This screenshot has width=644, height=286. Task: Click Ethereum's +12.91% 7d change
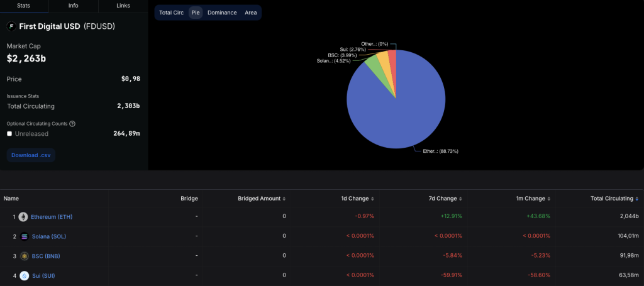pyautogui.click(x=451, y=216)
